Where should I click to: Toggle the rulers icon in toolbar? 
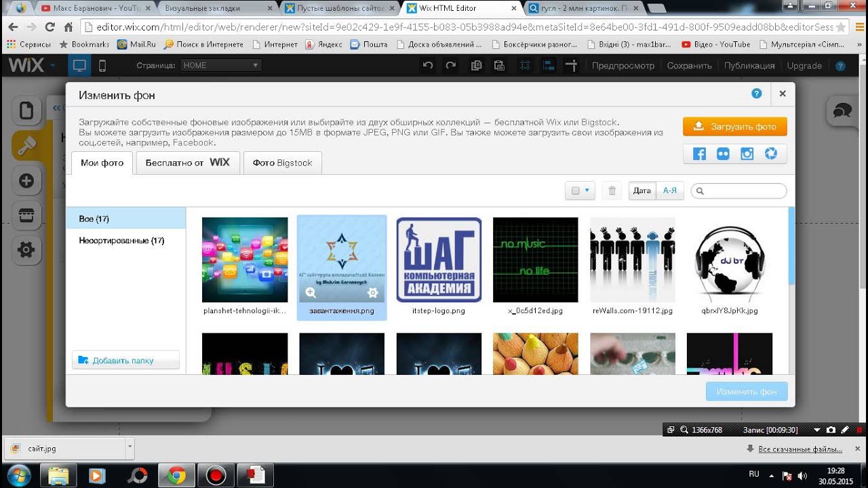pyautogui.click(x=571, y=66)
